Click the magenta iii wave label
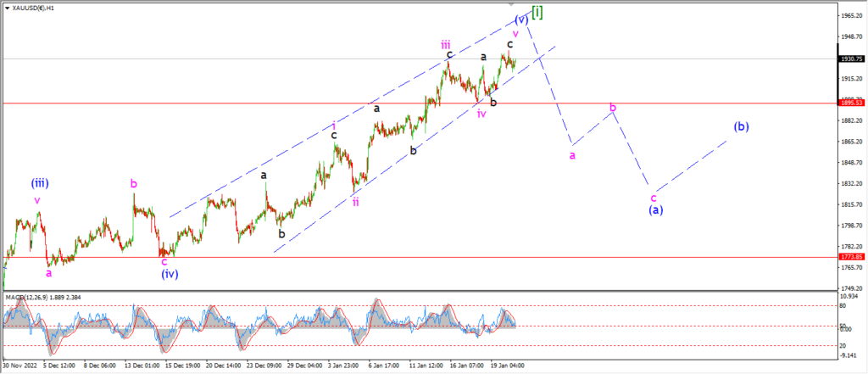868x374 pixels. 446,44
